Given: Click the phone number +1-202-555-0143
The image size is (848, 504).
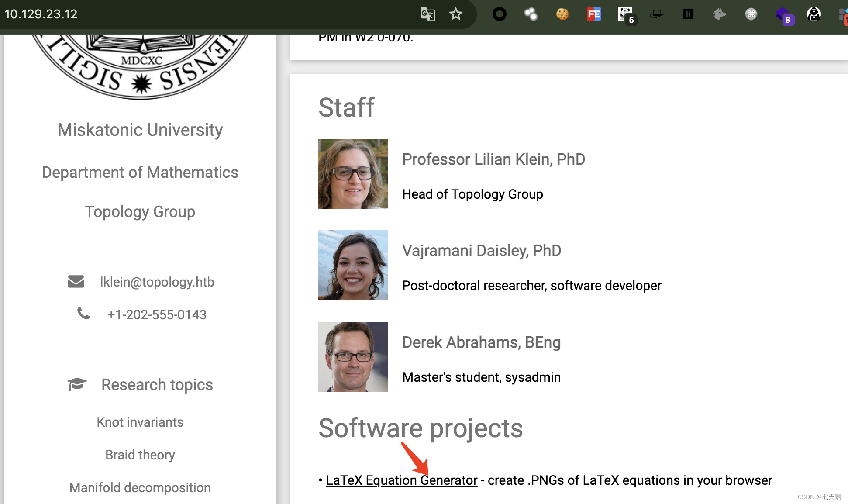Looking at the screenshot, I should (x=157, y=314).
